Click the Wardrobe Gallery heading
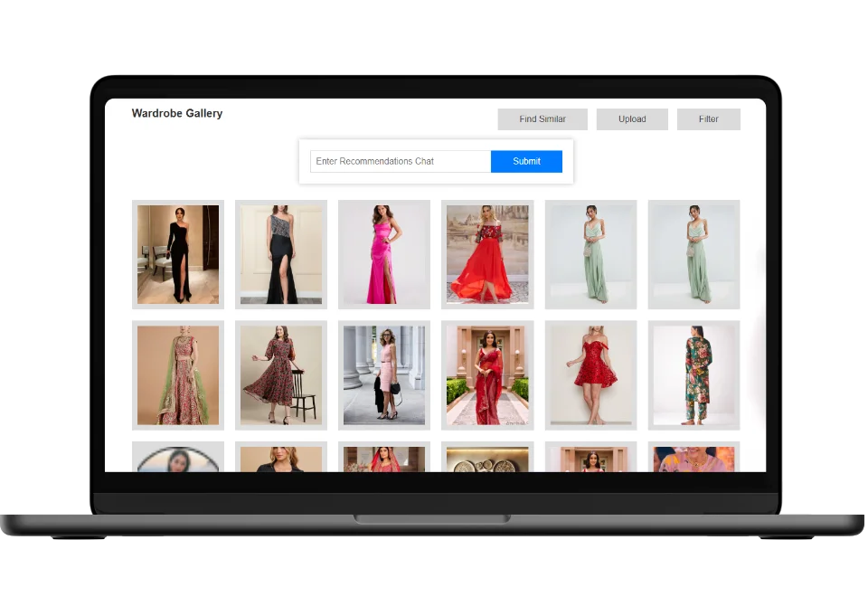Image resolution: width=868 pixels, height=606 pixels. [x=177, y=113]
